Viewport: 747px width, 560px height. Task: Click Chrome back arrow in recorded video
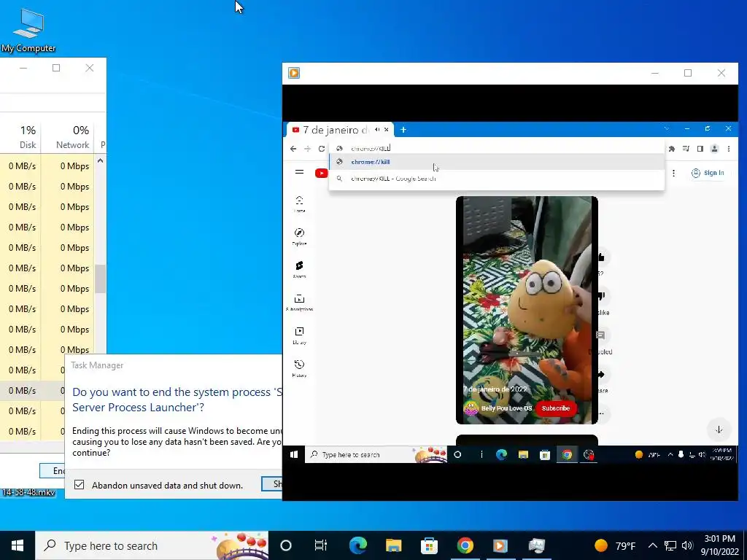pyautogui.click(x=293, y=149)
